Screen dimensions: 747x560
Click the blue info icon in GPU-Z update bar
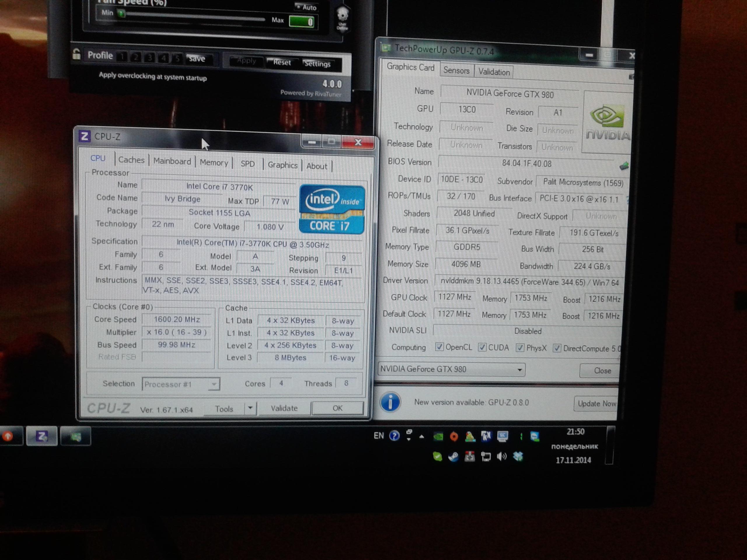(x=390, y=402)
